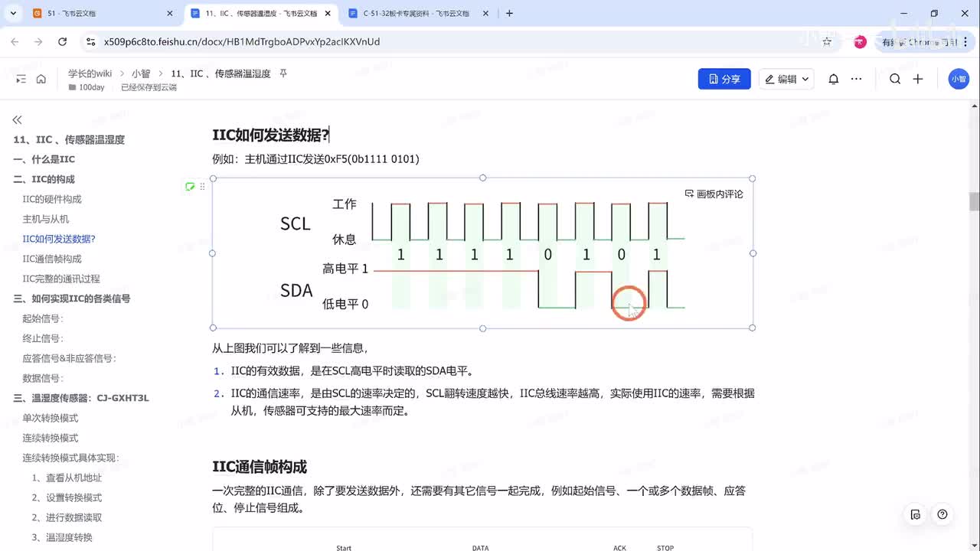980x551 pixels.
Task: Open the help question mark icon
Action: pos(942,514)
